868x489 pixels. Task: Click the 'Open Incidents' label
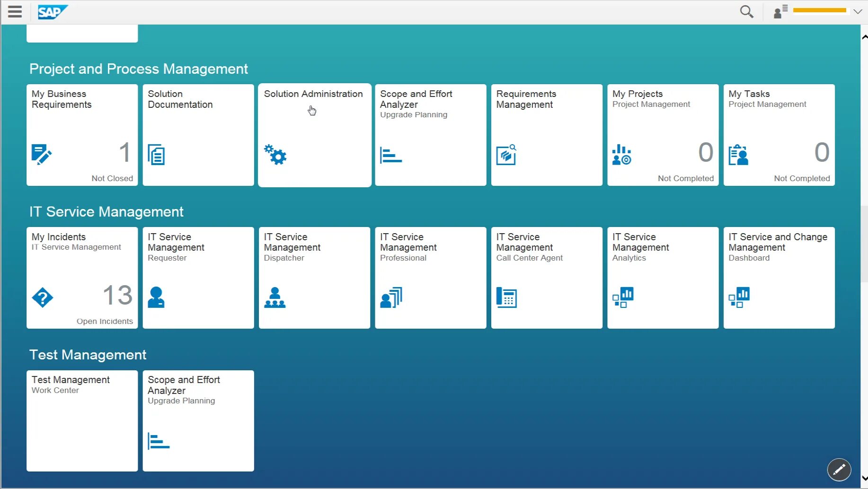105,321
